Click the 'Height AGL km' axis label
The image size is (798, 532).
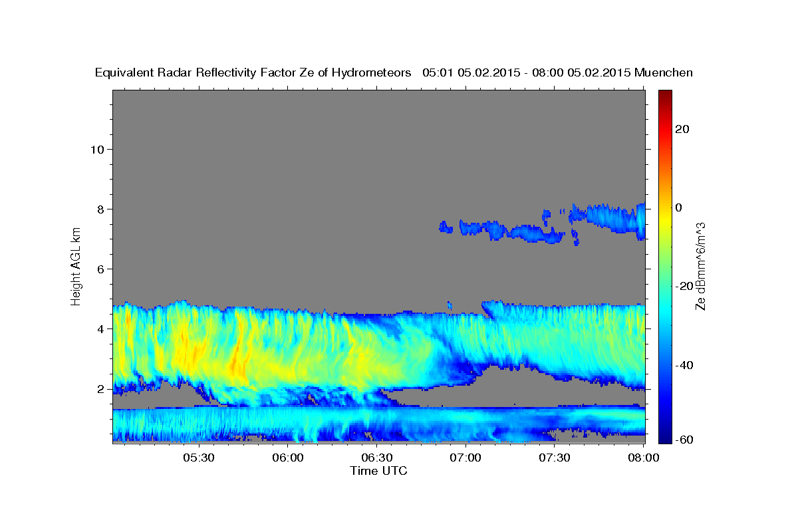point(76,266)
